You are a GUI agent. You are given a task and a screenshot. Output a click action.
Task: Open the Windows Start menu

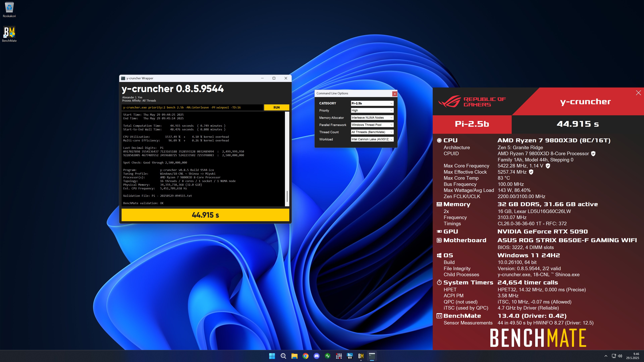[272, 356]
